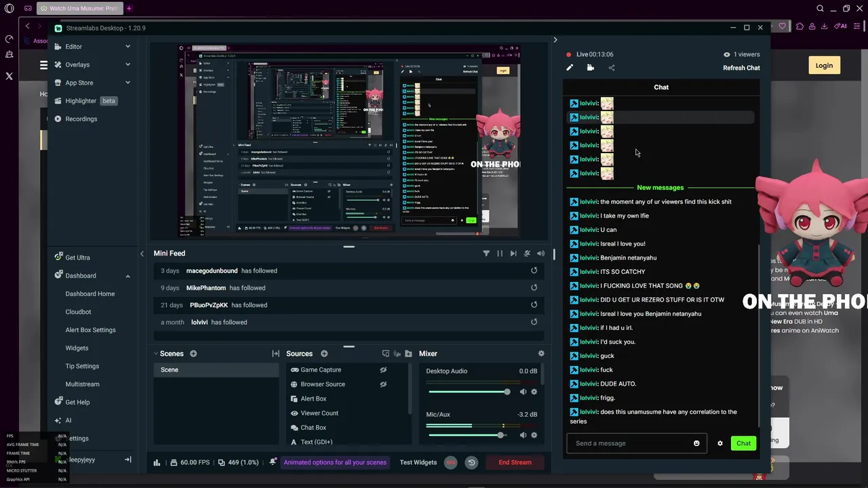Add a new source with the plus icon
The height and width of the screenshot is (488, 868).
point(324,354)
